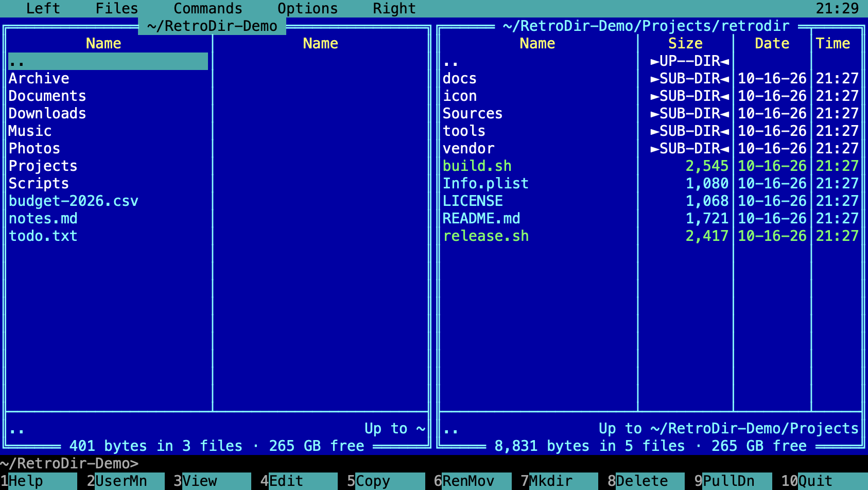868x490 pixels.
Task: Click the 1Help function key
Action: click(39, 481)
